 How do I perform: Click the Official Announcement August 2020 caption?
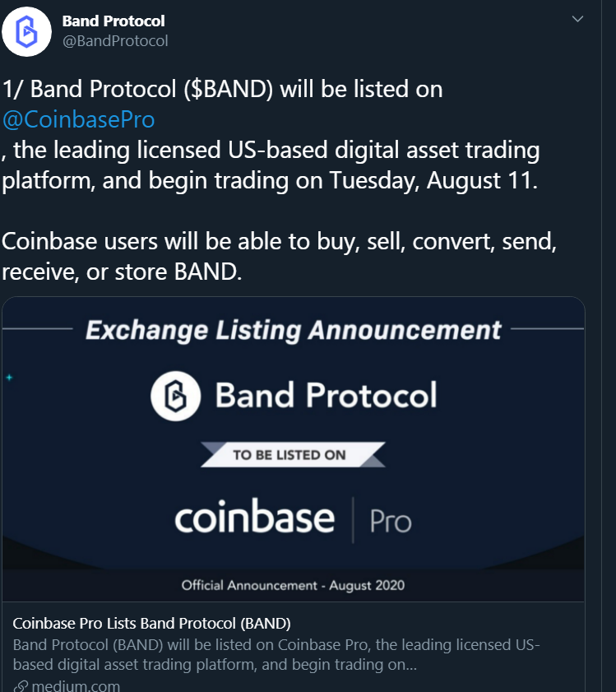[293, 585]
